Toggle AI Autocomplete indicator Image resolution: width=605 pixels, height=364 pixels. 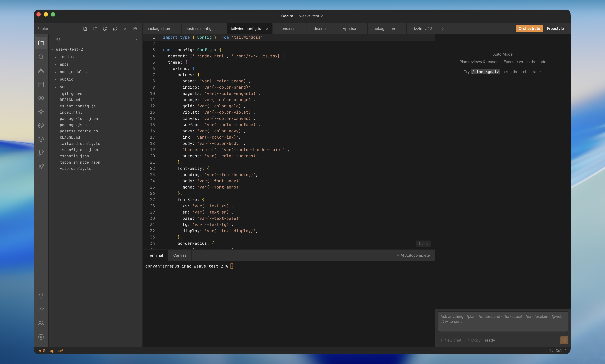tap(413, 255)
